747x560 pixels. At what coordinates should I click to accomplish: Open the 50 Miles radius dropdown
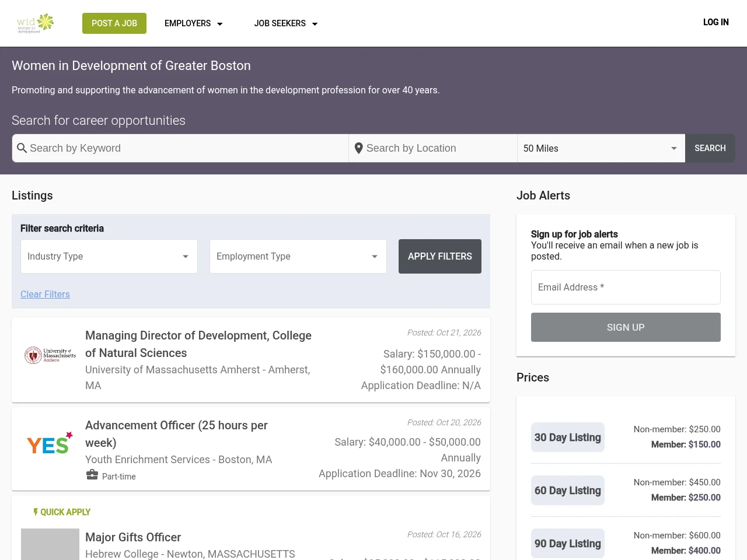coord(601,148)
